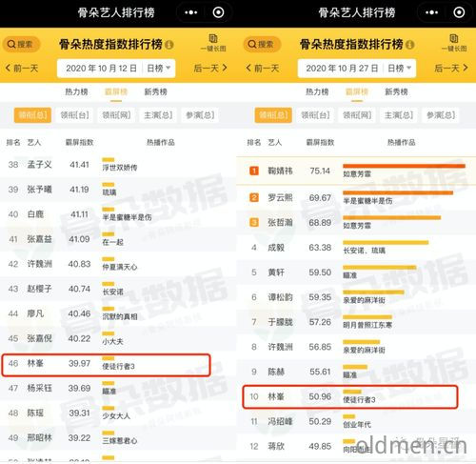This screenshot has height=464, width=476.
Task: Select 参演[总] filter in October 27 panel
Action: [x=441, y=115]
